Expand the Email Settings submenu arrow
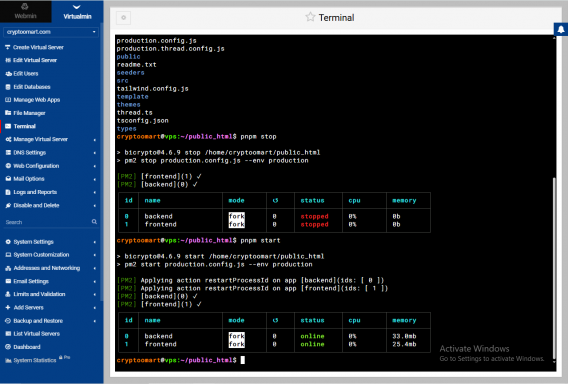 tap(95, 281)
